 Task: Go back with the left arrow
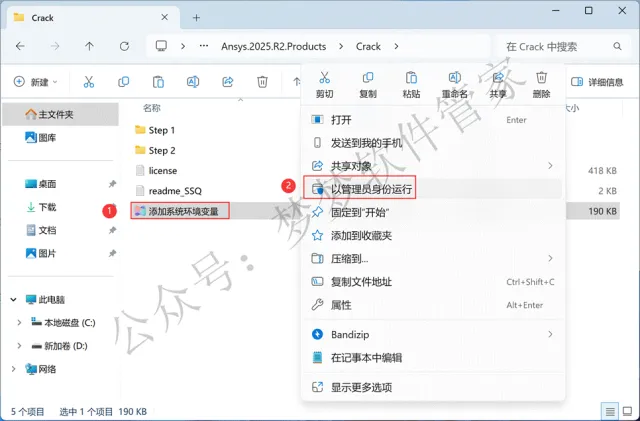20,46
